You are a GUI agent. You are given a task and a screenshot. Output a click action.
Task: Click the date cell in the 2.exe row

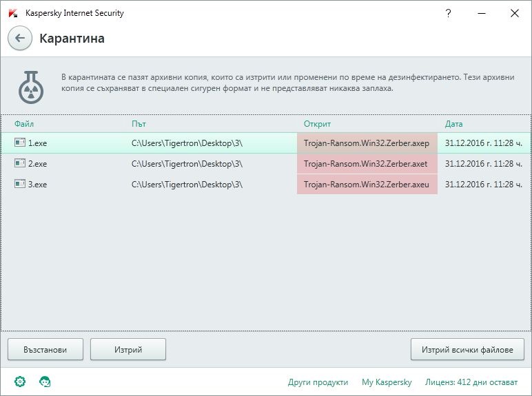(484, 164)
